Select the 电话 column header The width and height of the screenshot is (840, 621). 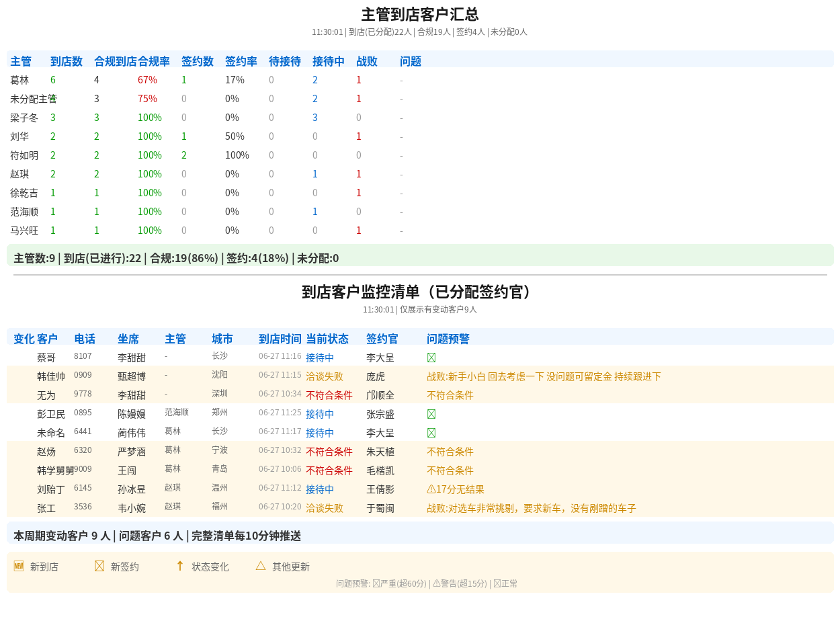85,339
